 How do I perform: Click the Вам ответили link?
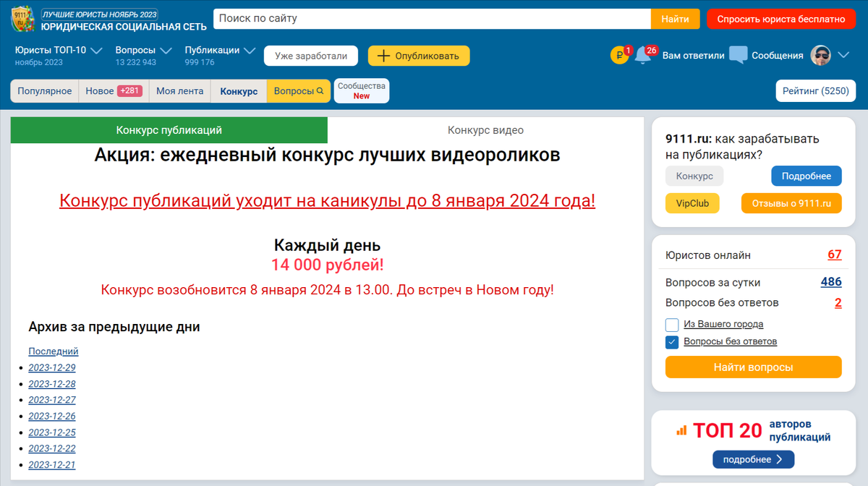coord(693,56)
